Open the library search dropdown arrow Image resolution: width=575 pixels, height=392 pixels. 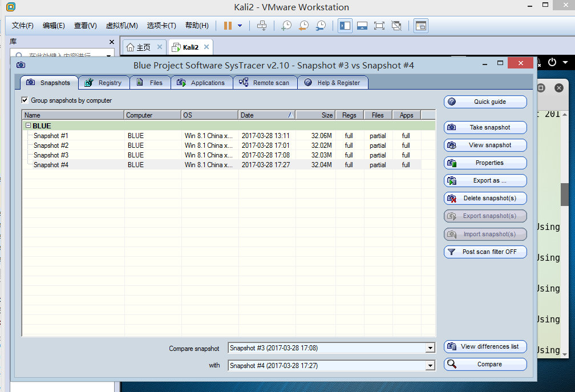[x=108, y=56]
